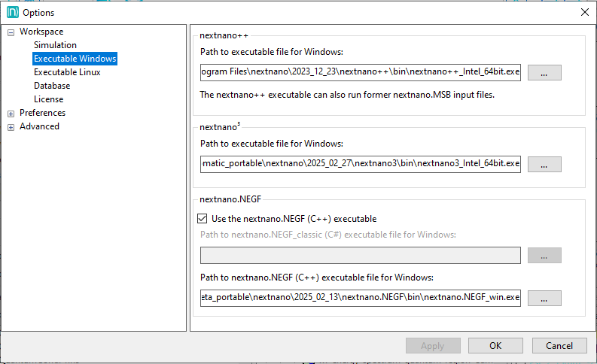Collapse the Workspace tree node

[11, 32]
